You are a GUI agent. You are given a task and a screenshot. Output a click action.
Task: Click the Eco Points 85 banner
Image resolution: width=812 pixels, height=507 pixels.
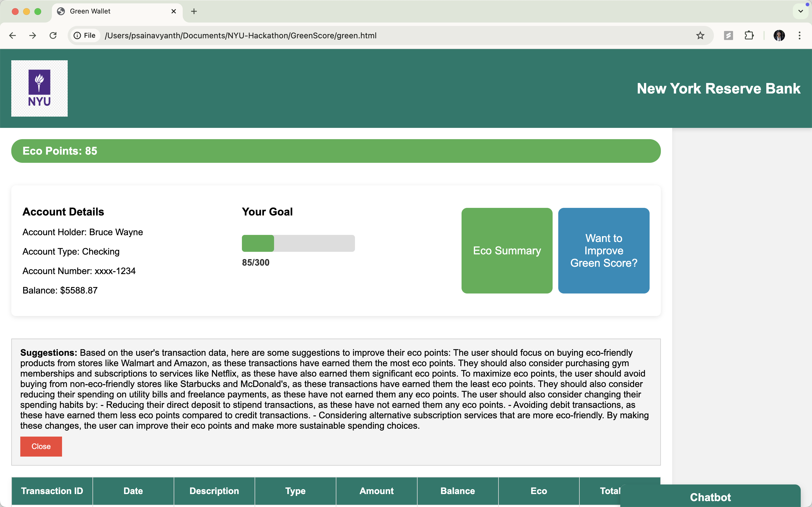pos(336,151)
